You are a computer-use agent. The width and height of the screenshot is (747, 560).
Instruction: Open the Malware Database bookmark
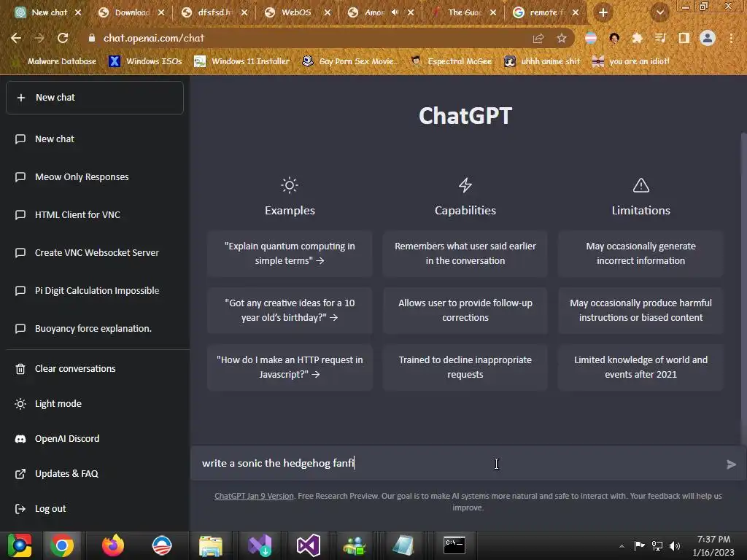(56, 61)
